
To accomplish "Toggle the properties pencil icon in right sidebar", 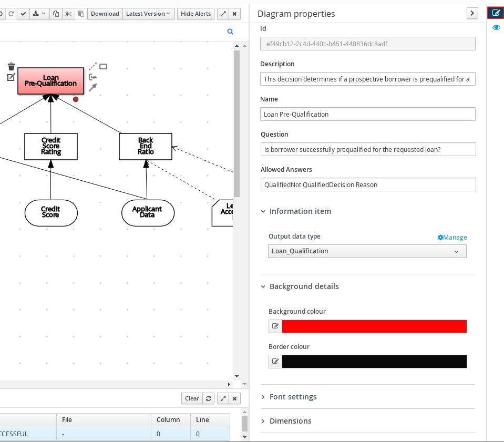I will [x=496, y=13].
